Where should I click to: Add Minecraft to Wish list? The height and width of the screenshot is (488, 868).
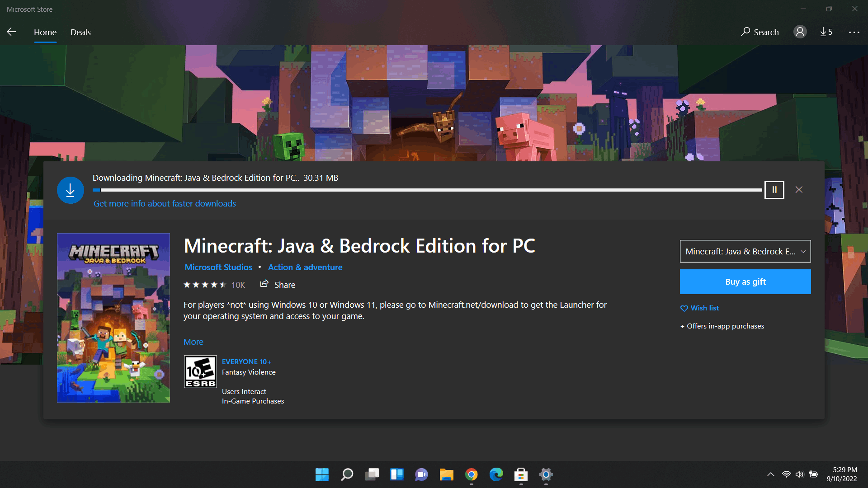tap(699, 308)
